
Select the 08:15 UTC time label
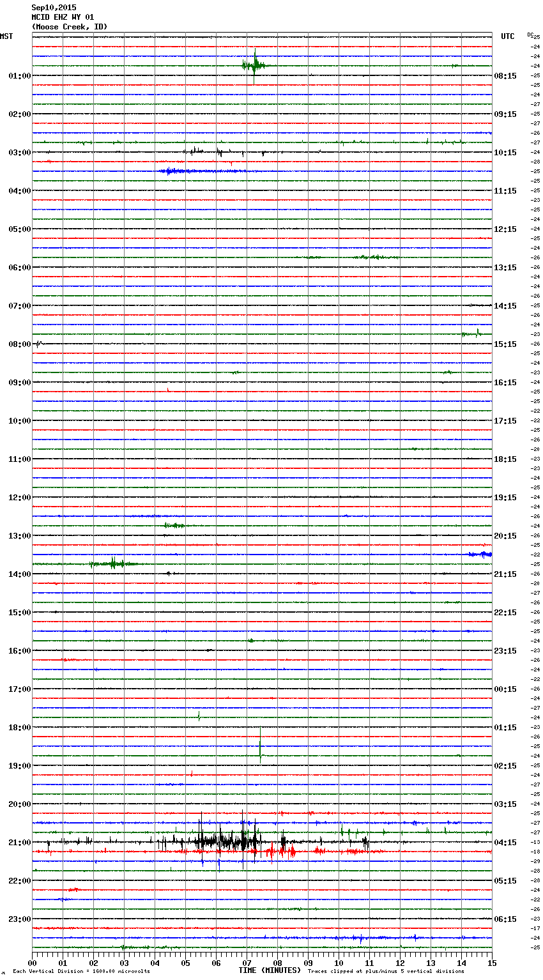pyautogui.click(x=505, y=76)
